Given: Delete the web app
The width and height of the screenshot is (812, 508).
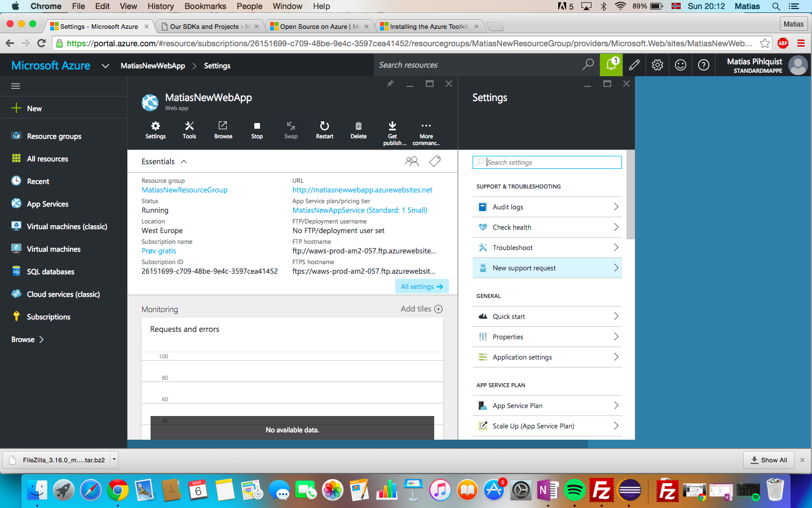Looking at the screenshot, I should click(x=359, y=130).
